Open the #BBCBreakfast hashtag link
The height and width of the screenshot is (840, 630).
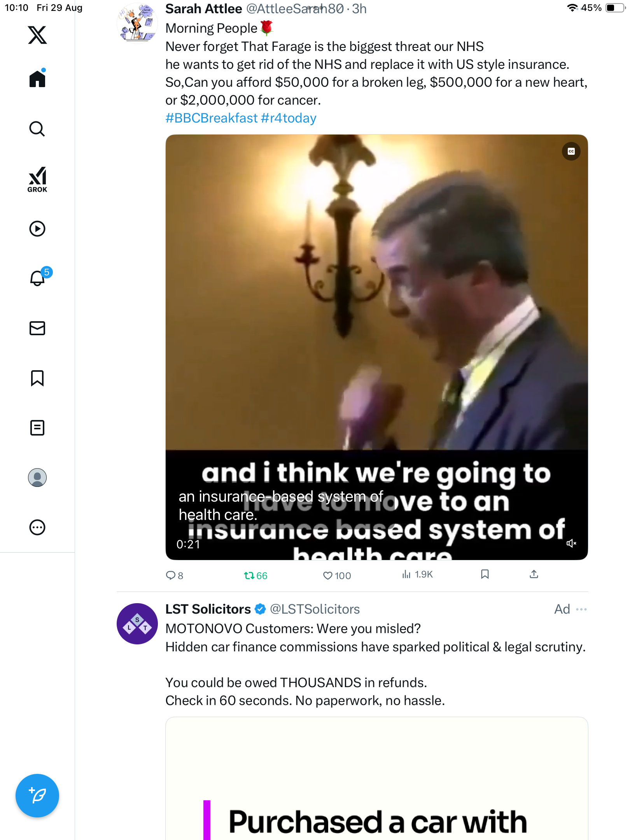click(x=211, y=118)
